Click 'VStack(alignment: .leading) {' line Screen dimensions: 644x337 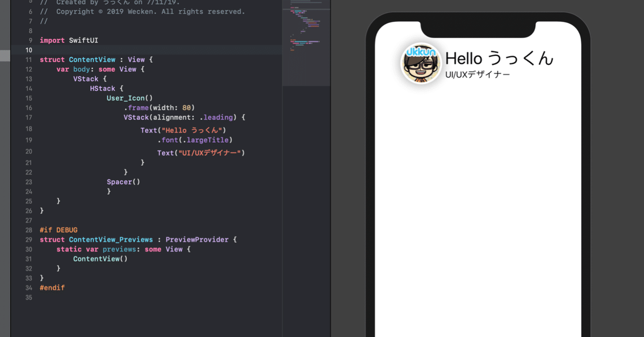tap(184, 117)
